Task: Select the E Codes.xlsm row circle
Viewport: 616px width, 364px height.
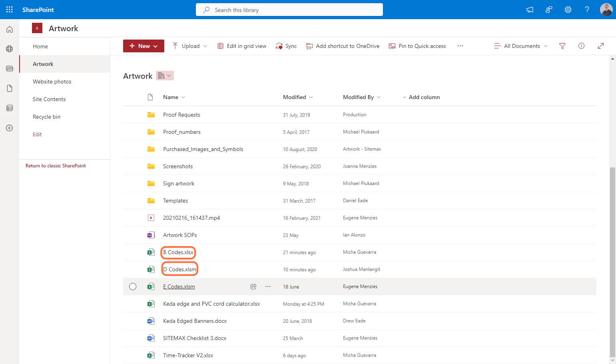Action: point(133,286)
